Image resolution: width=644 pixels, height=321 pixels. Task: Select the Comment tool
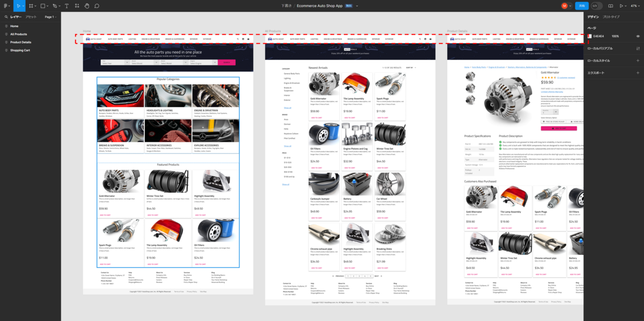point(97,5)
